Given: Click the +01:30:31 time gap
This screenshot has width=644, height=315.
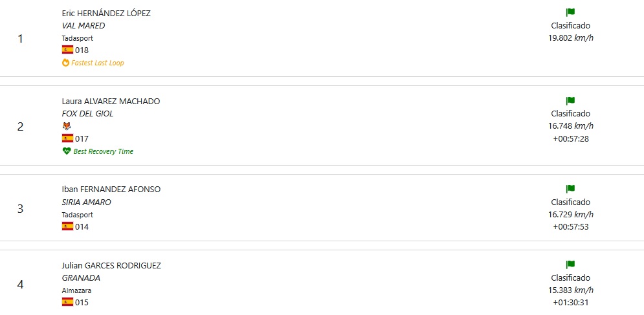Looking at the screenshot, I should (x=570, y=302).
